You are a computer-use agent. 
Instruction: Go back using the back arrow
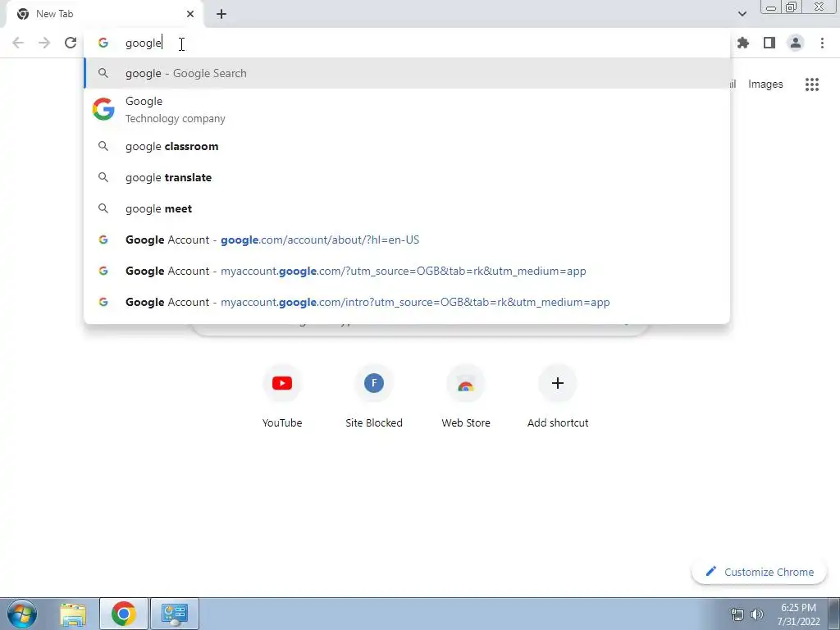[x=18, y=43]
